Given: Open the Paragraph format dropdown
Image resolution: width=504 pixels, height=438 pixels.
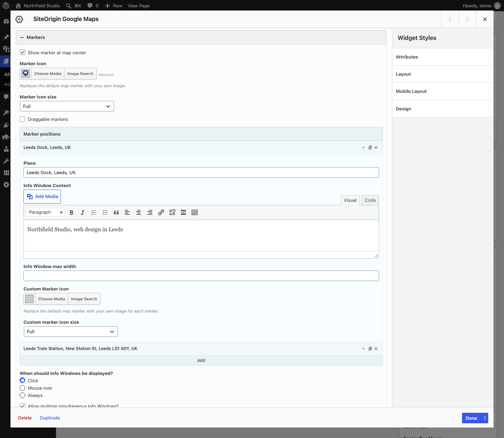Looking at the screenshot, I should click(45, 212).
